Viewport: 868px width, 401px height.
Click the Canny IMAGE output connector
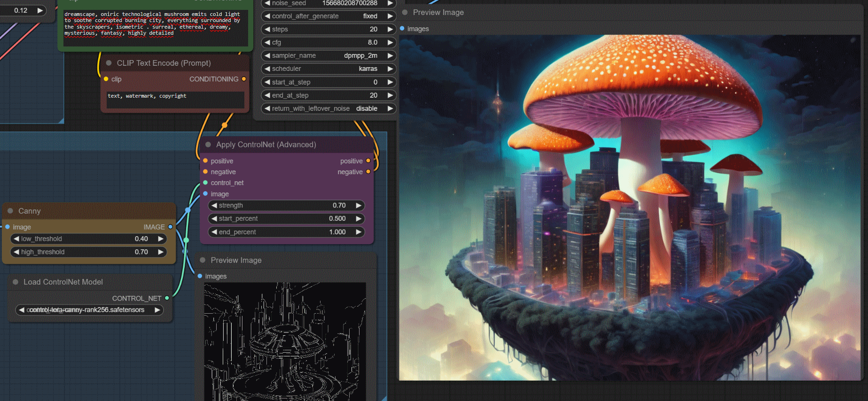tap(170, 227)
